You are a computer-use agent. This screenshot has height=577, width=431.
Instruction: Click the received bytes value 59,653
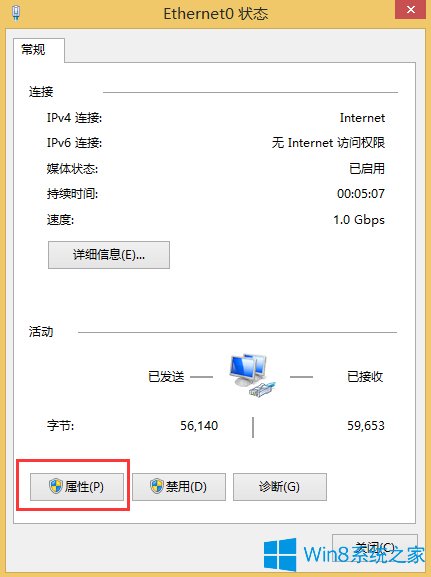[x=366, y=426]
